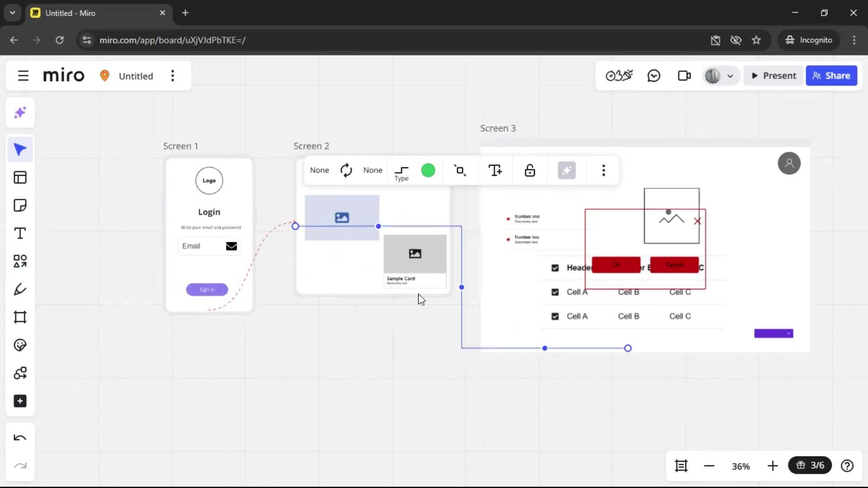The image size is (868, 488).
Task: Click the AI sparkle in context toolbar
Action: [567, 170]
